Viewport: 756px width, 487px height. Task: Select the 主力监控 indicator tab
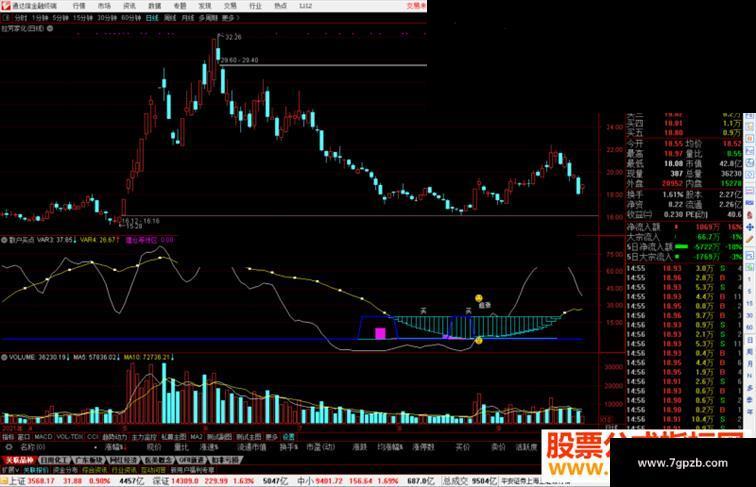pos(144,437)
